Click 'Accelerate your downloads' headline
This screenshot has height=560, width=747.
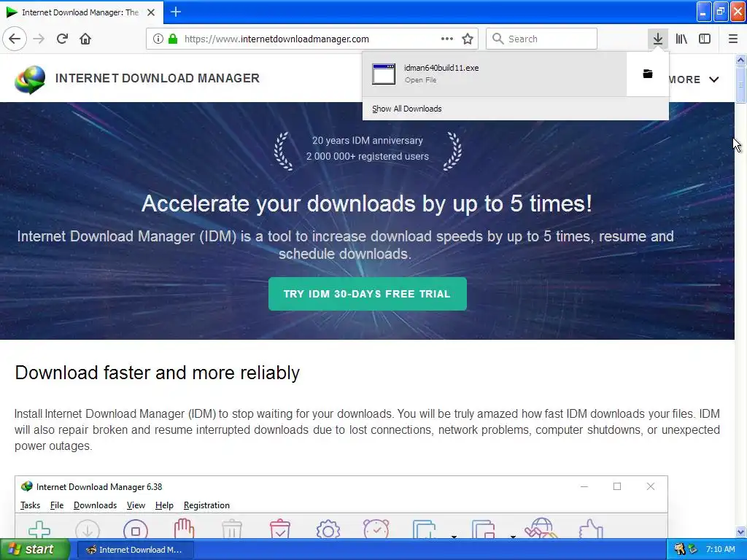367,203
